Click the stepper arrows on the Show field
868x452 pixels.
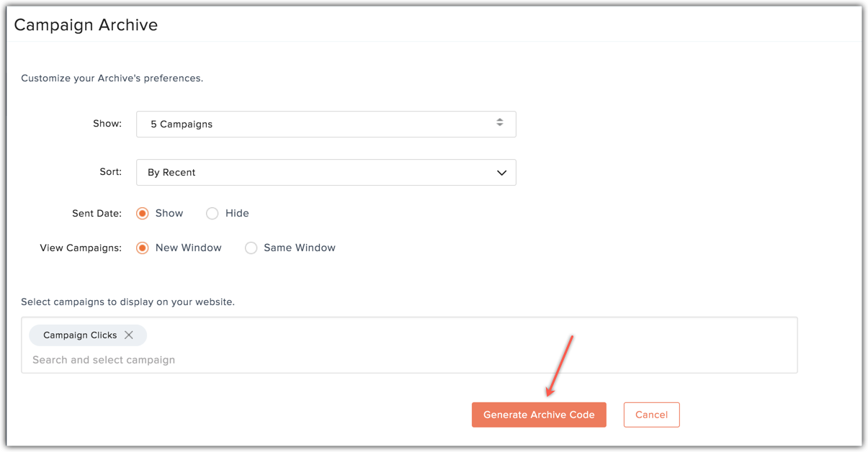pos(499,123)
